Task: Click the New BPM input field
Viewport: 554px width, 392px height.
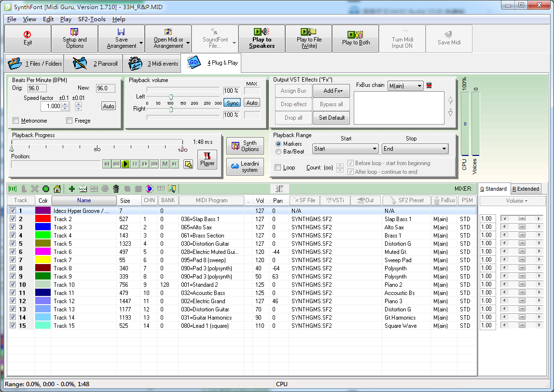Action: (105, 88)
